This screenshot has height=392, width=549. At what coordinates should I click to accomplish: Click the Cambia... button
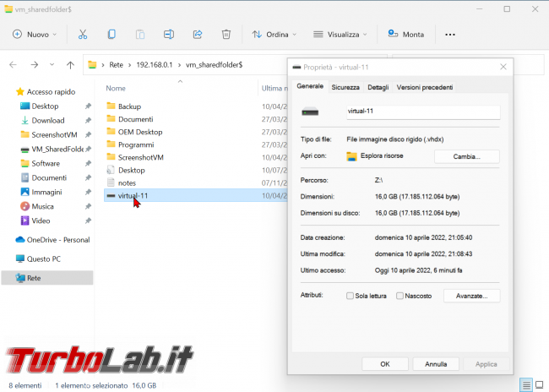click(x=467, y=156)
